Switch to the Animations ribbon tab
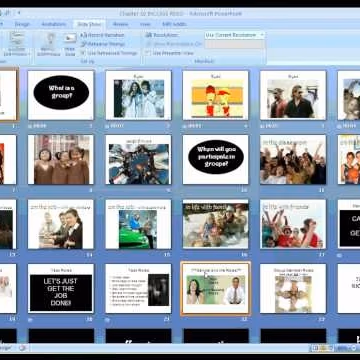The width and height of the screenshot is (360, 360). point(54,24)
